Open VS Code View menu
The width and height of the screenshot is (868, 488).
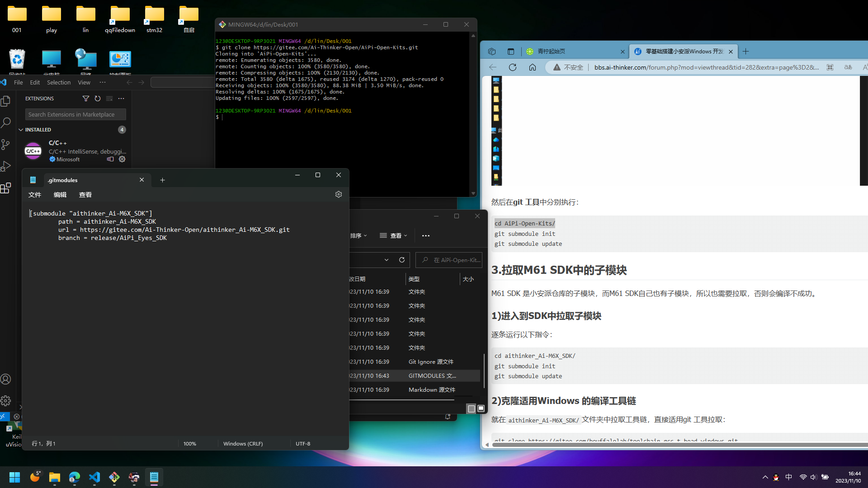click(84, 82)
